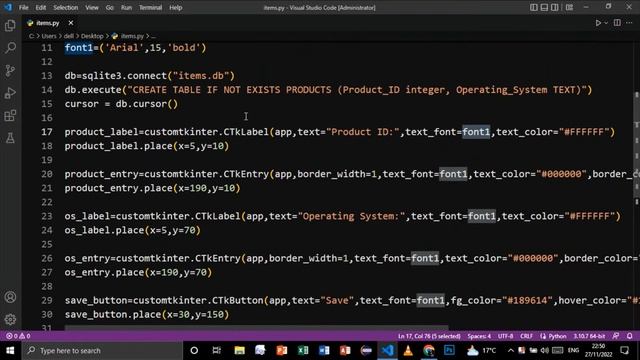Close the items.py tab
The width and height of the screenshot is (640, 360).
click(x=71, y=23)
